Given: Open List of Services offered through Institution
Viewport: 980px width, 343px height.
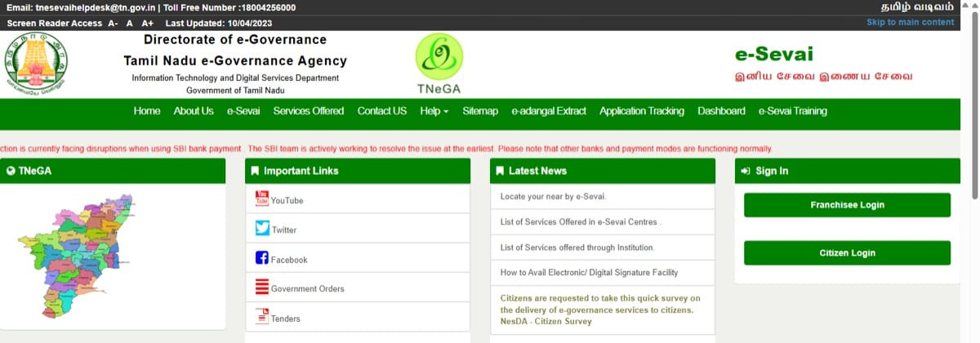Looking at the screenshot, I should coord(577,247).
